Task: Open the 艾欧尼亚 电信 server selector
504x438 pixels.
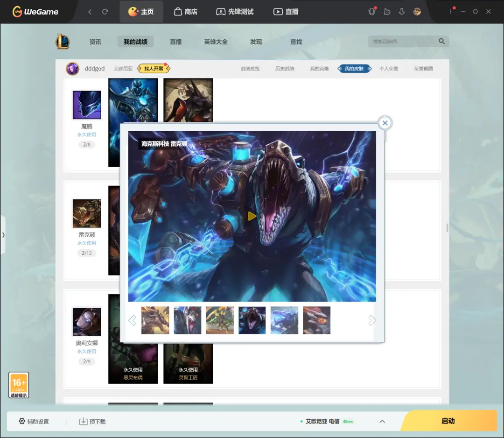Action: (x=326, y=421)
